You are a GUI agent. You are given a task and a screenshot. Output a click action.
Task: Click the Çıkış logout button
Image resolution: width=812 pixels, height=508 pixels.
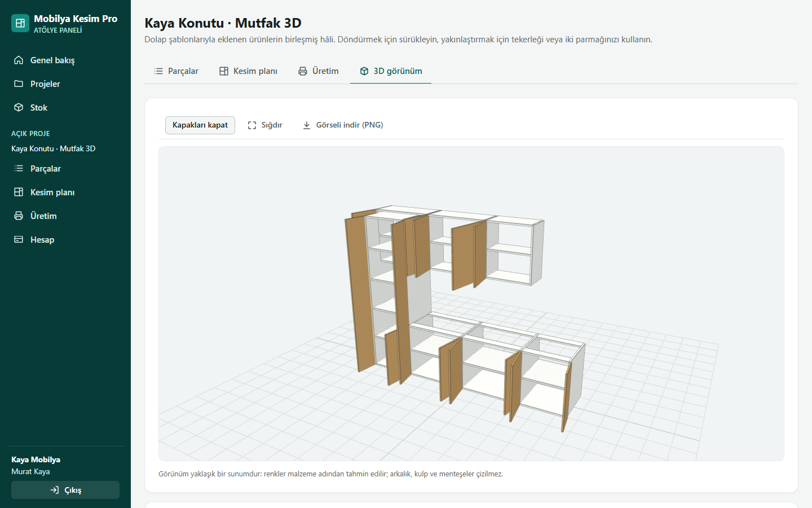(x=65, y=490)
